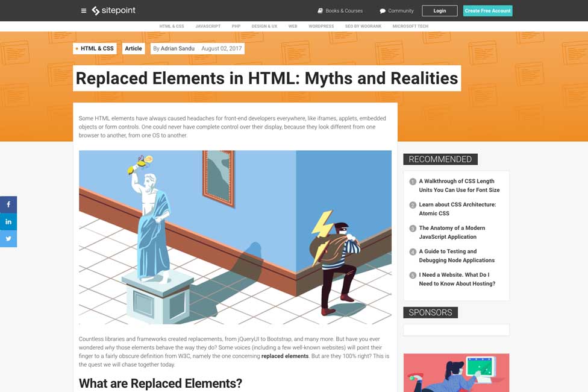
Task: Share article on Facebook
Action: point(8,204)
